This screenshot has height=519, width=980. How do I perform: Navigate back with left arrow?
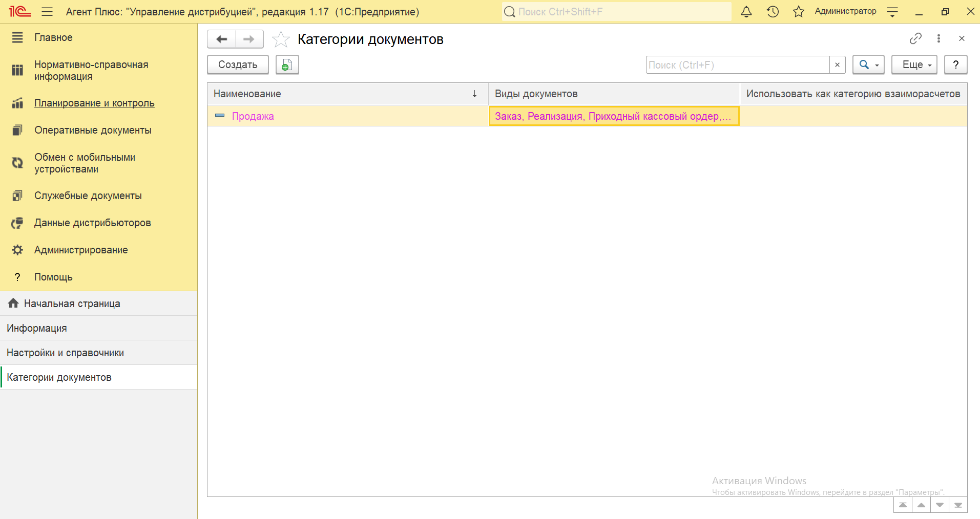[222, 39]
